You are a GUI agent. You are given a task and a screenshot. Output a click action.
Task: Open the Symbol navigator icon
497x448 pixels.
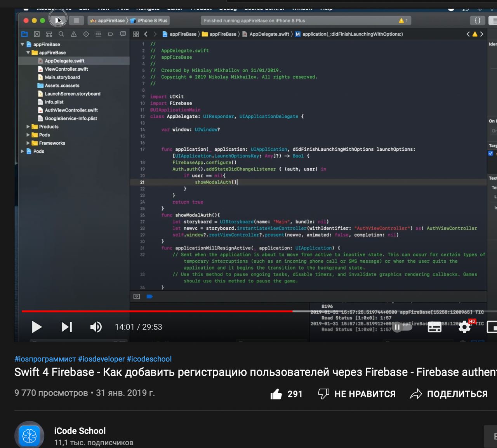click(49, 34)
